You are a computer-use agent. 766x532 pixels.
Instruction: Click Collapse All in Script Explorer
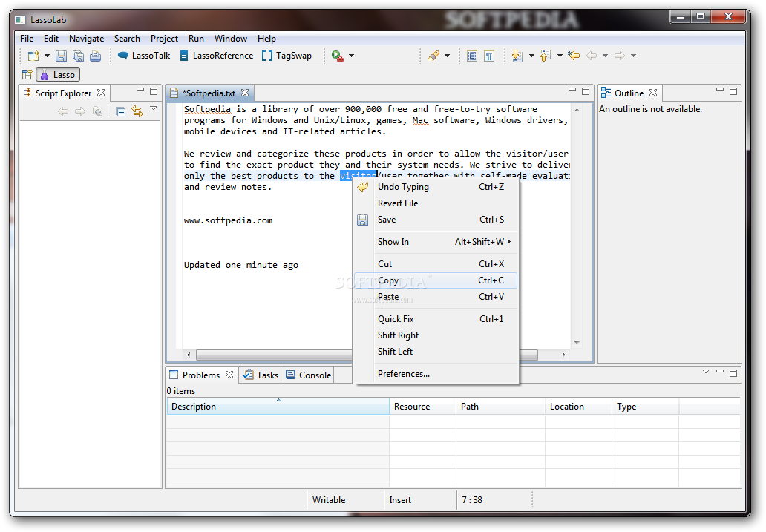pyautogui.click(x=121, y=112)
